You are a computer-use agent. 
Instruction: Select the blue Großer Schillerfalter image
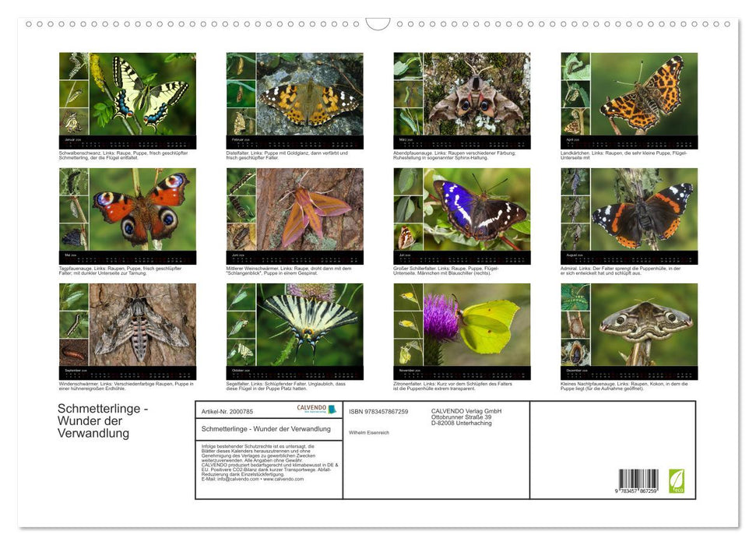(476, 209)
